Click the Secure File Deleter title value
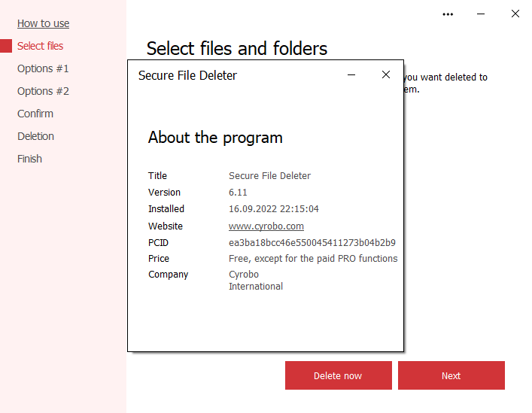The image size is (532, 413). (269, 175)
